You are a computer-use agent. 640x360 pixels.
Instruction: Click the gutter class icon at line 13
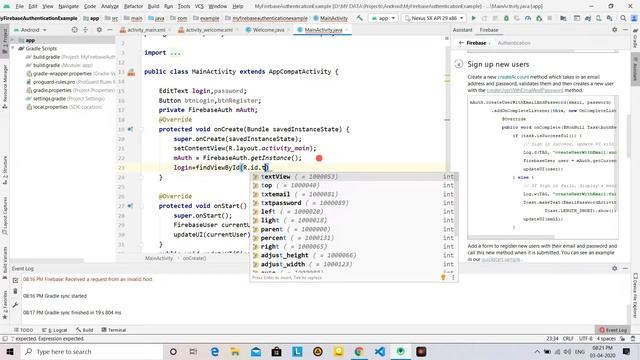131,72
